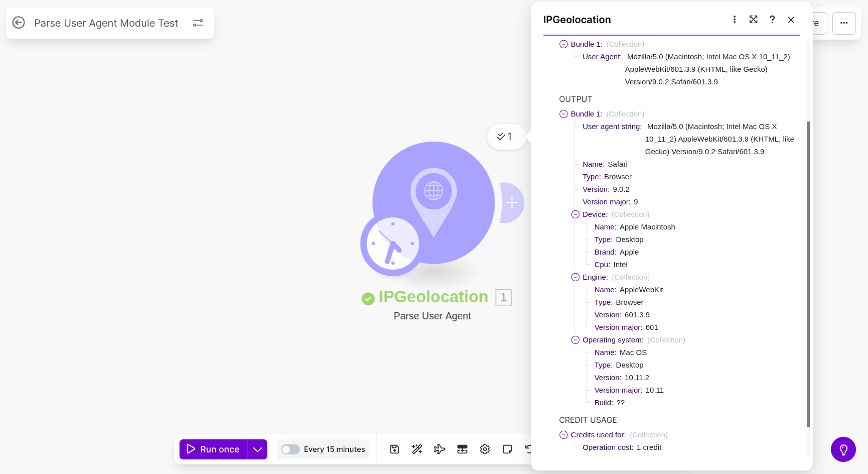Image resolution: width=868 pixels, height=474 pixels.
Task: Click the save scenario icon
Action: pyautogui.click(x=394, y=449)
